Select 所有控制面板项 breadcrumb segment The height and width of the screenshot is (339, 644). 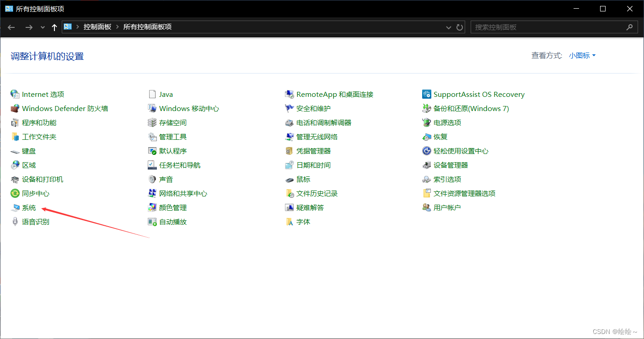147,27
